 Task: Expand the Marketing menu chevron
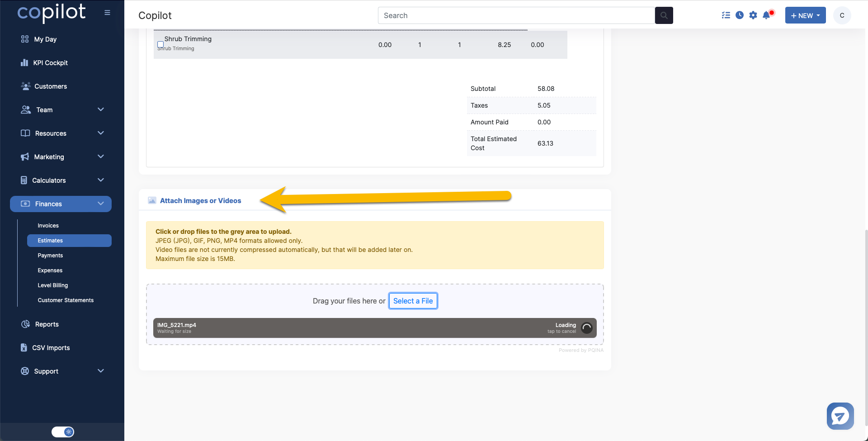pos(101,156)
